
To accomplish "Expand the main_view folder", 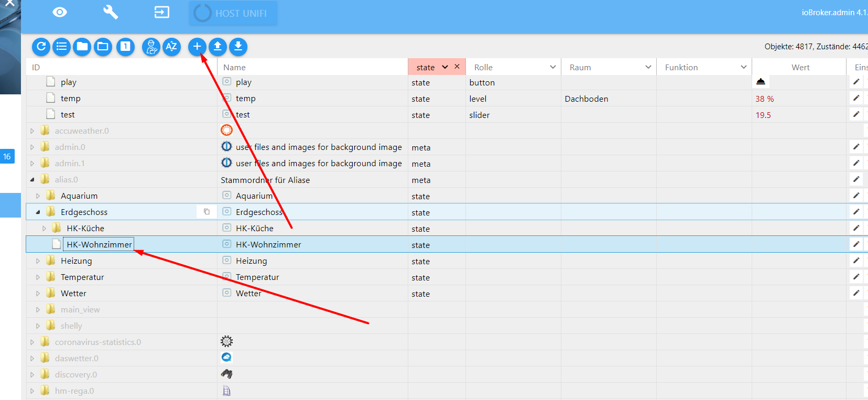I will (38, 310).
